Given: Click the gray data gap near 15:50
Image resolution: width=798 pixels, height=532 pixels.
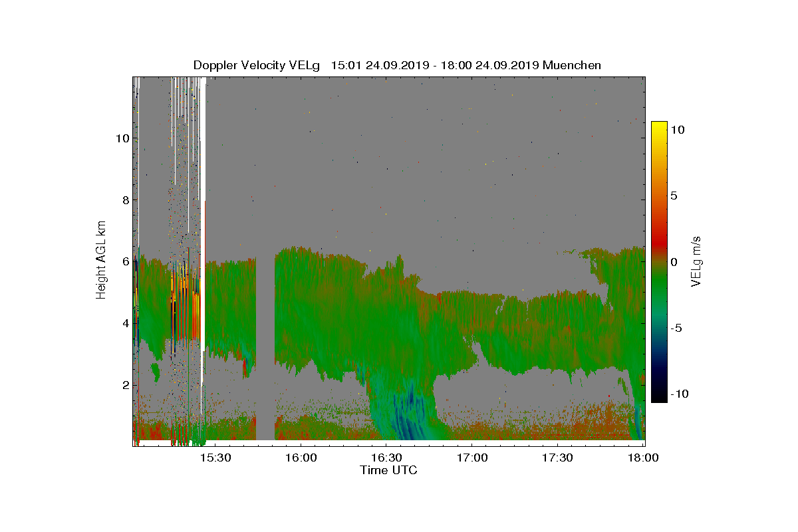Looking at the screenshot, I should (x=266, y=346).
